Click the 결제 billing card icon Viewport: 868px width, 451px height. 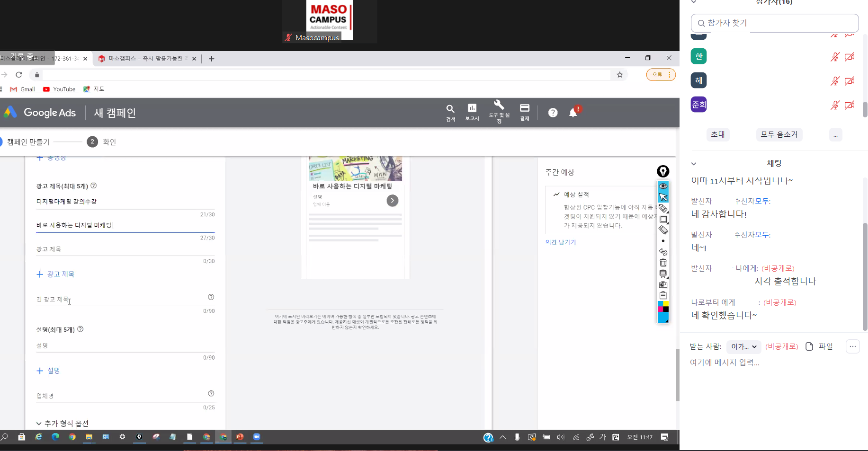(x=525, y=112)
